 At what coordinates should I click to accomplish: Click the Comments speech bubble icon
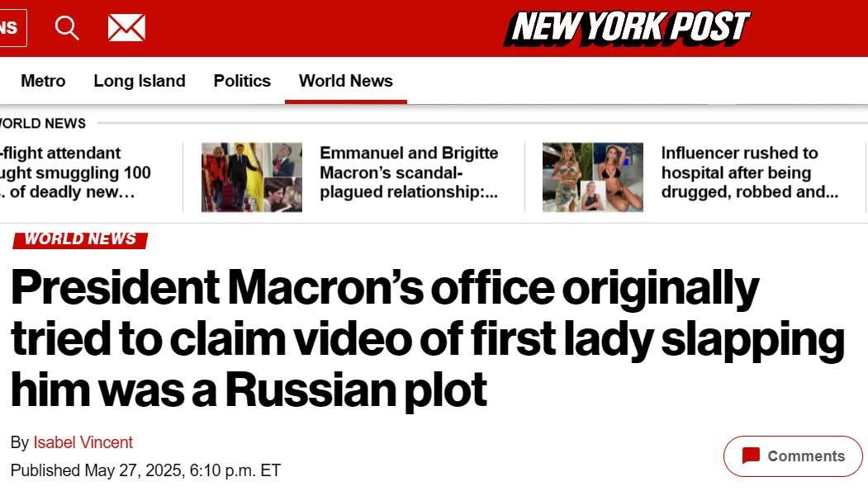tap(751, 456)
